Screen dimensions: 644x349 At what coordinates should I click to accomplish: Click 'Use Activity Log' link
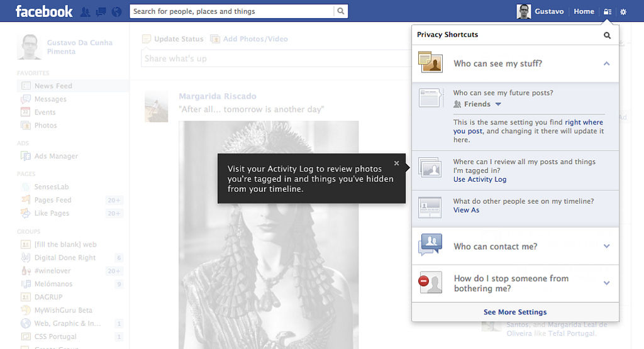pos(480,179)
